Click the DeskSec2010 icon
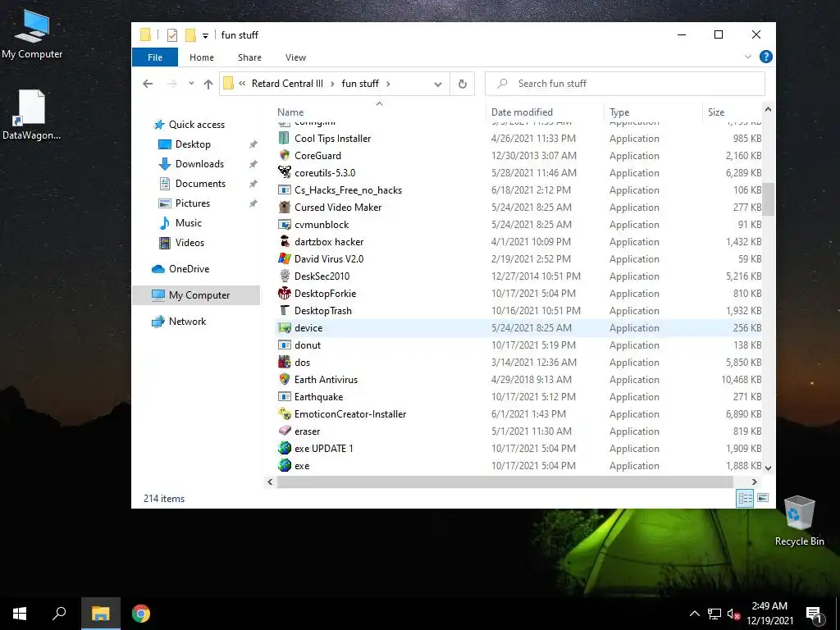The image size is (840, 630). pyautogui.click(x=284, y=276)
